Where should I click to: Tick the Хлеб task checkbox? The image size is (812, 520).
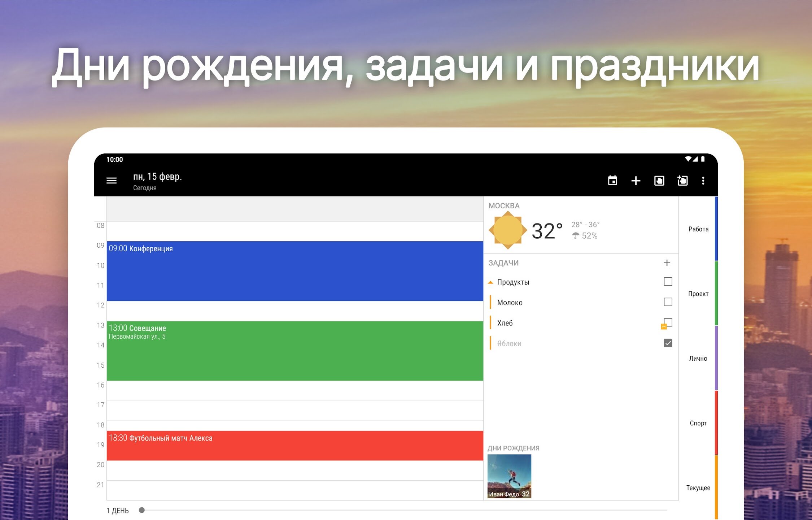(669, 322)
